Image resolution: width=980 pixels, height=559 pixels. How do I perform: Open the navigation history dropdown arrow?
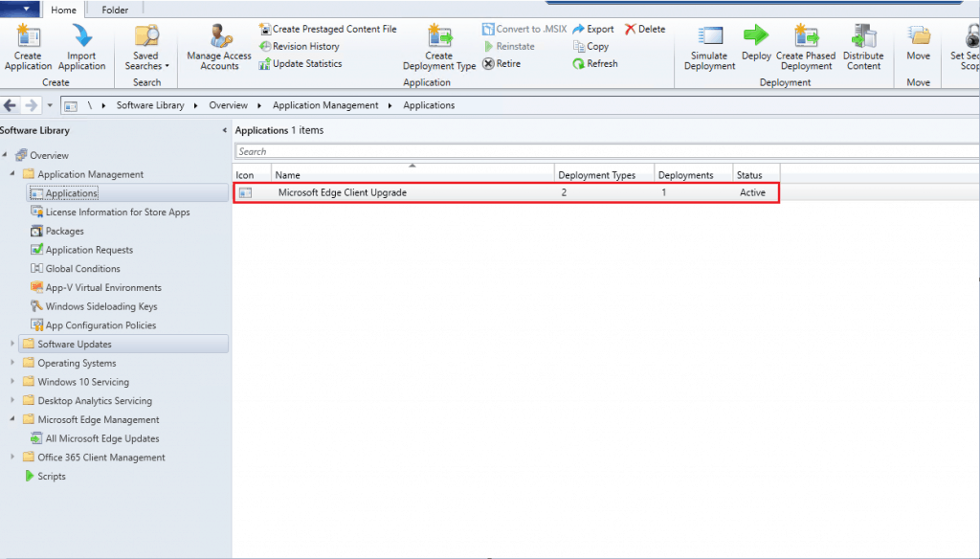point(50,105)
